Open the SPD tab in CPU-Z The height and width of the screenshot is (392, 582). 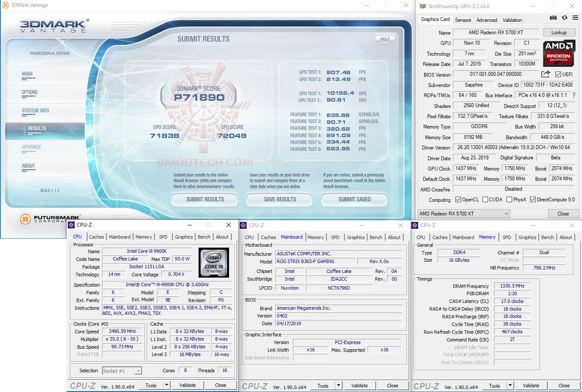click(163, 236)
